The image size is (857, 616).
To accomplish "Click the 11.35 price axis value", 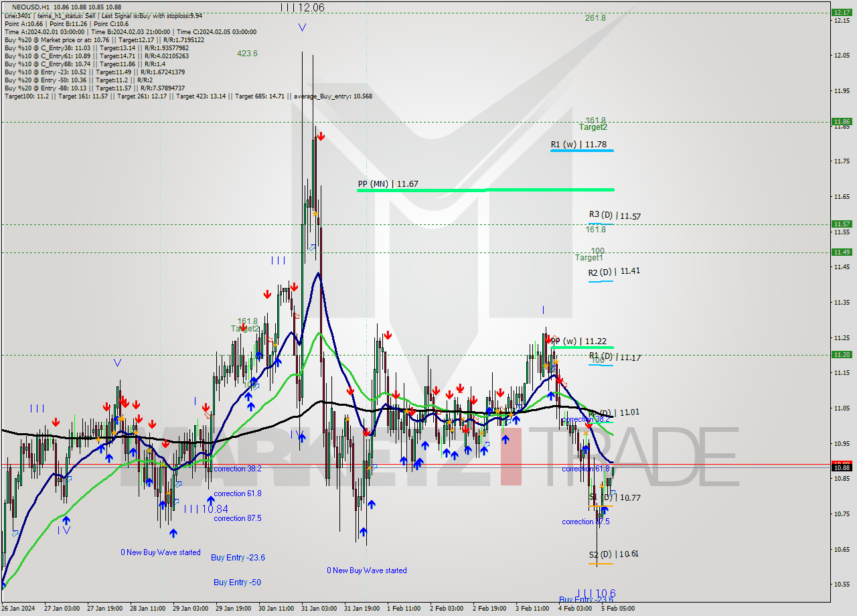I will [x=842, y=303].
